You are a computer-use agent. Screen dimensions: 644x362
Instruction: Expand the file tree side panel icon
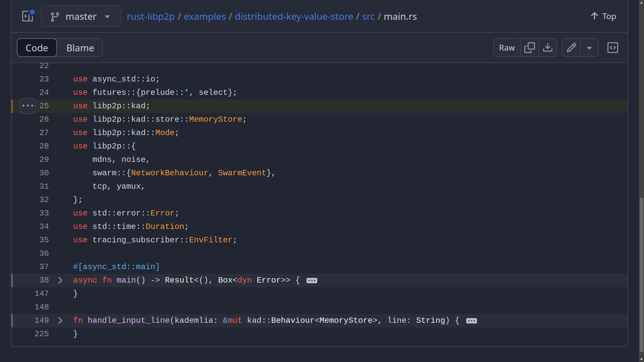pos(28,16)
